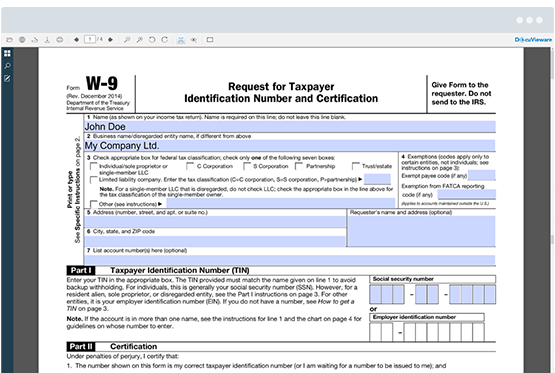The height and width of the screenshot is (373, 555).
Task: Check the Partnership box
Action: (299, 166)
